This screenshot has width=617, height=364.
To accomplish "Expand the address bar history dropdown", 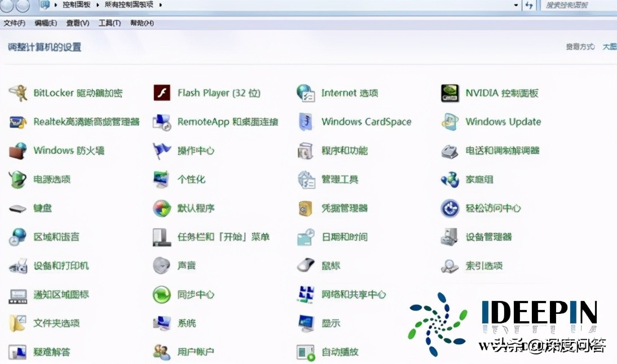I will click(515, 6).
